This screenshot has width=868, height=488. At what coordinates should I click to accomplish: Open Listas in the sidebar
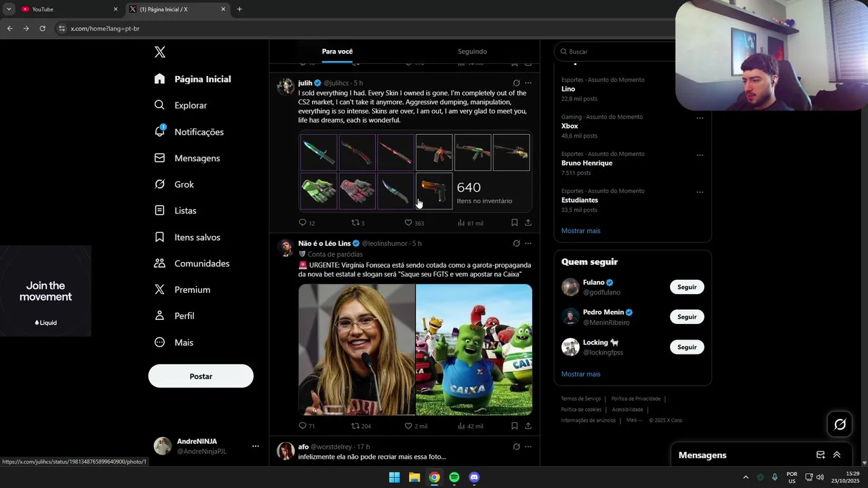[176, 211]
